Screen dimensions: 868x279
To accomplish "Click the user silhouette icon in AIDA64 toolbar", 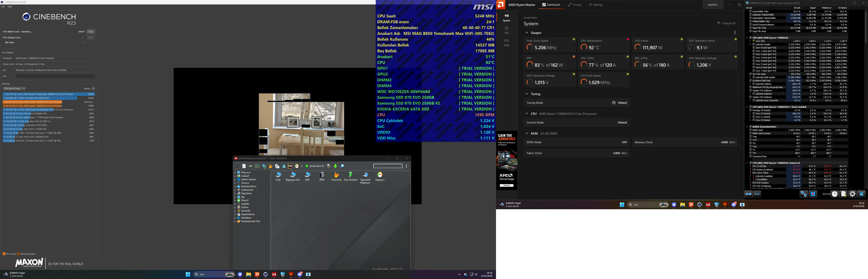I will pyautogui.click(x=284, y=166).
